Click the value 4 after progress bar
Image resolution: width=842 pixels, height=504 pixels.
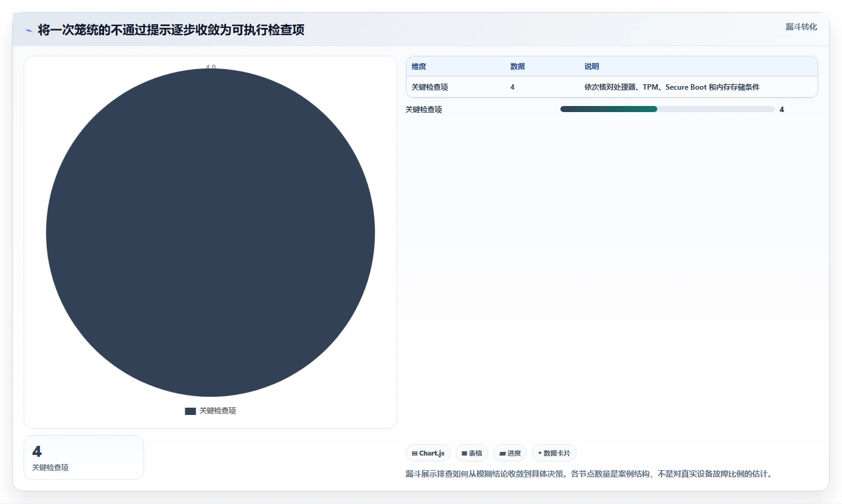[781, 110]
